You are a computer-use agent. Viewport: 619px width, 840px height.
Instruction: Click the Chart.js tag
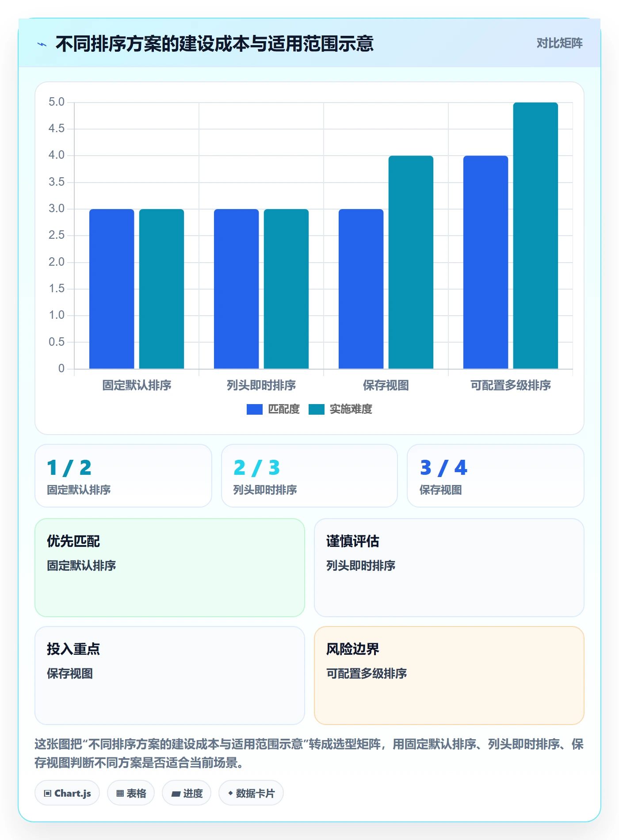pos(67,793)
